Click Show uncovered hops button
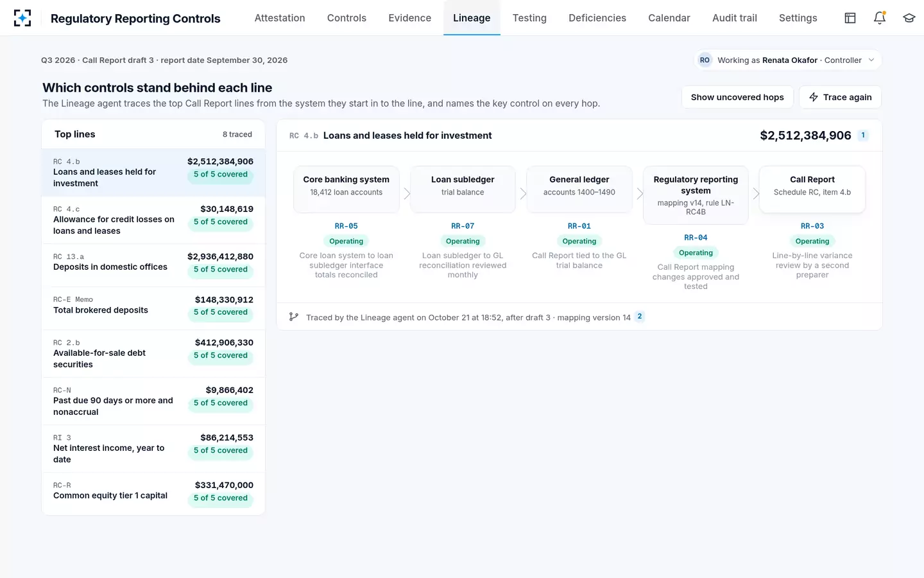 (737, 97)
